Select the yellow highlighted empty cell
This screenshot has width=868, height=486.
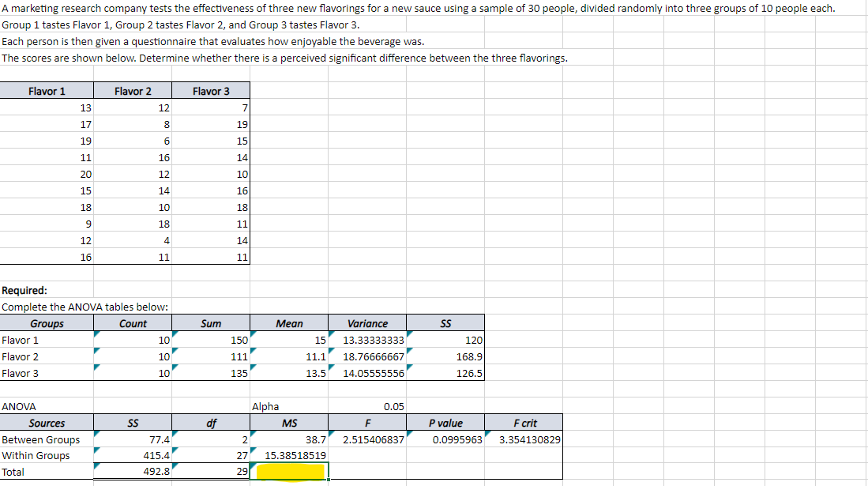(x=289, y=471)
